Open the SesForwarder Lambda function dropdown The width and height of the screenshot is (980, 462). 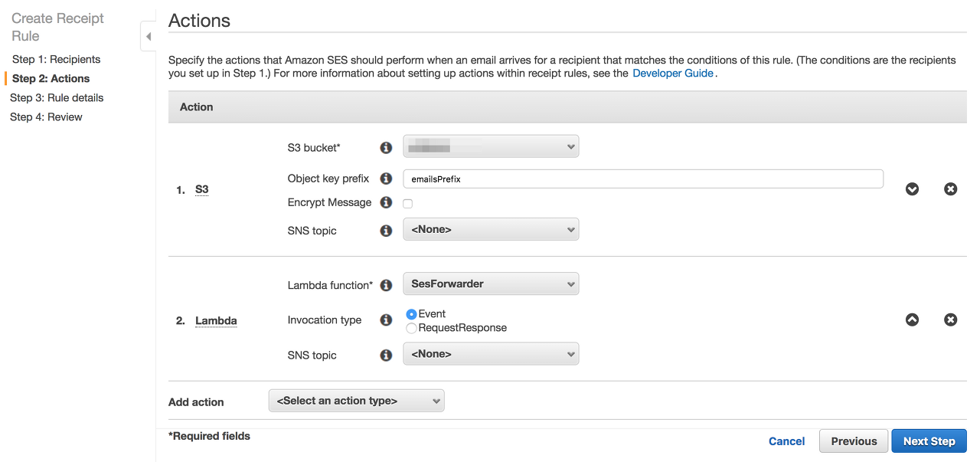491,284
